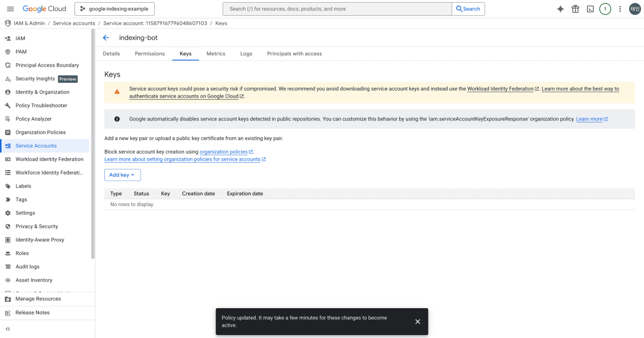Expand the Add key dropdown

122,175
